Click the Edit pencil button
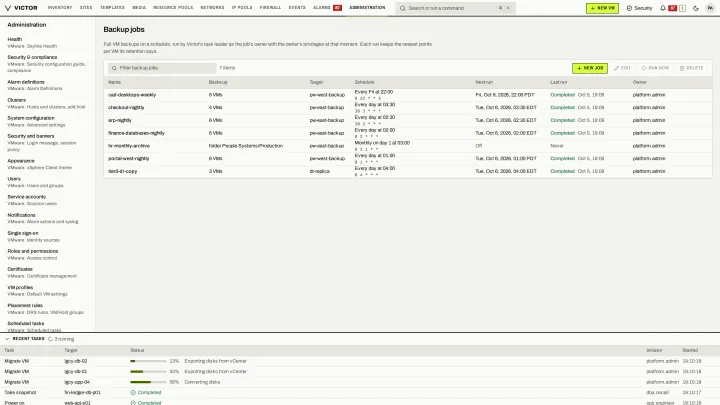This screenshot has height=405, width=720. click(623, 68)
